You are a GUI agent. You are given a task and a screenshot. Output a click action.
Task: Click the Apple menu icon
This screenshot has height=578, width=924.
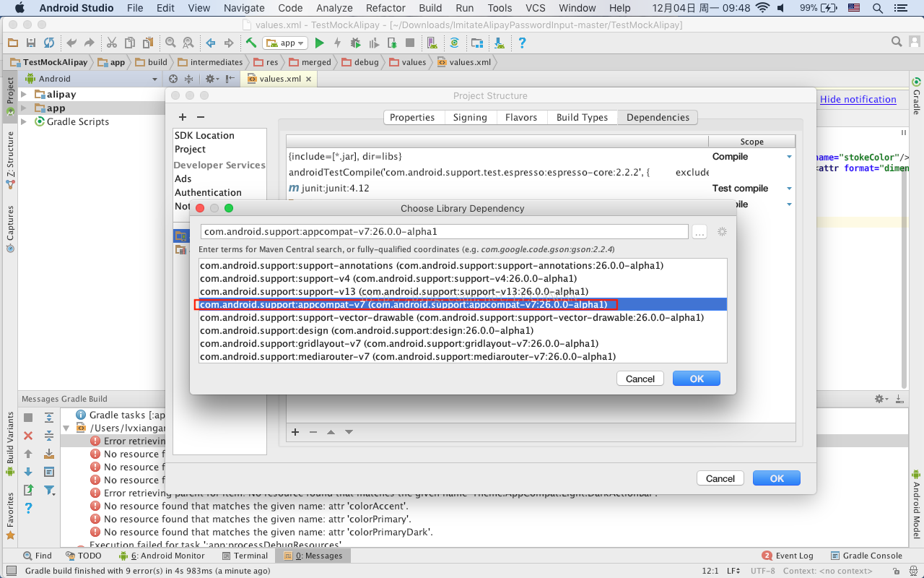pyautogui.click(x=19, y=8)
